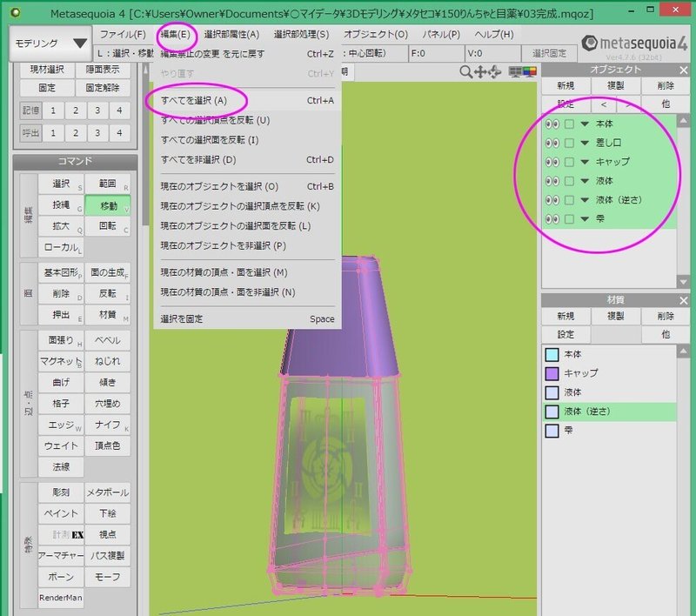This screenshot has width=696, height=616.
Task: Click the pan view four-arrow icon
Action: tap(480, 71)
